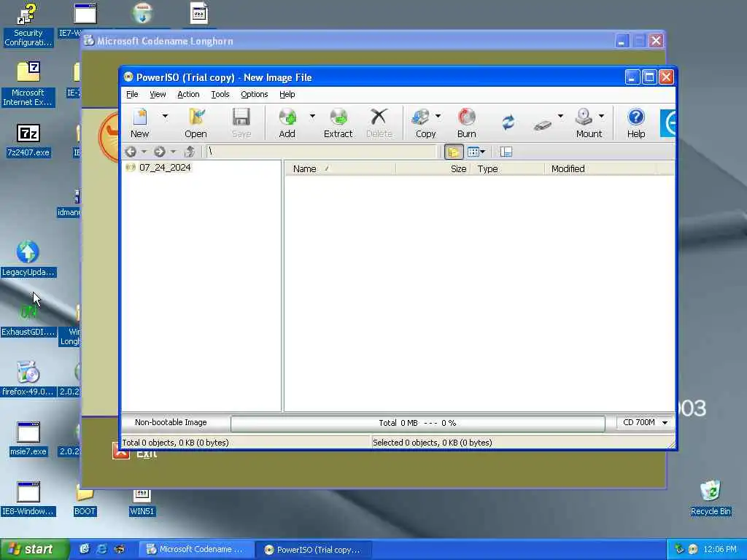The width and height of the screenshot is (747, 560).
Task: Expand the Mount button dropdown arrow
Action: coord(601,116)
